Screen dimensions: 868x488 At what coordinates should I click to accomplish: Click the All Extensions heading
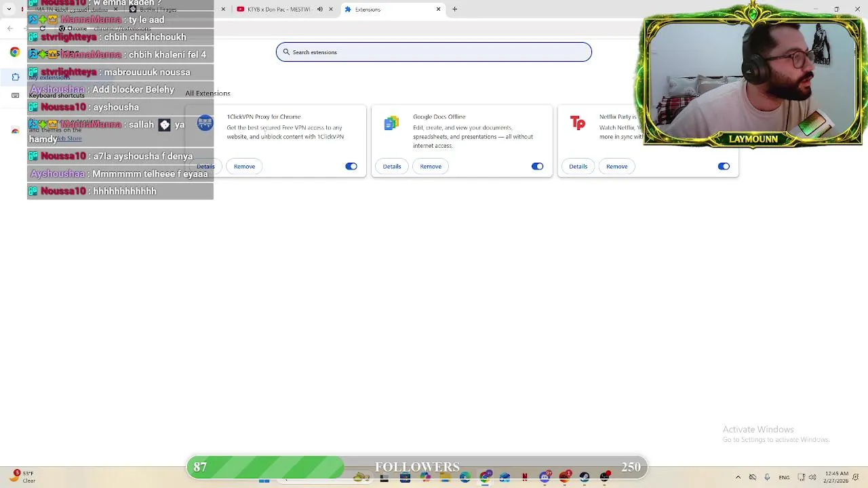(208, 94)
